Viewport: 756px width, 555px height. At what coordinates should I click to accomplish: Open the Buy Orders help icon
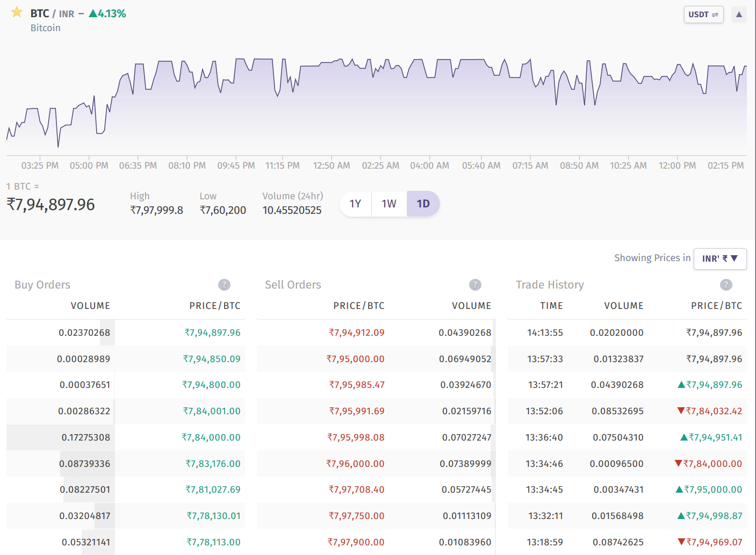(224, 285)
